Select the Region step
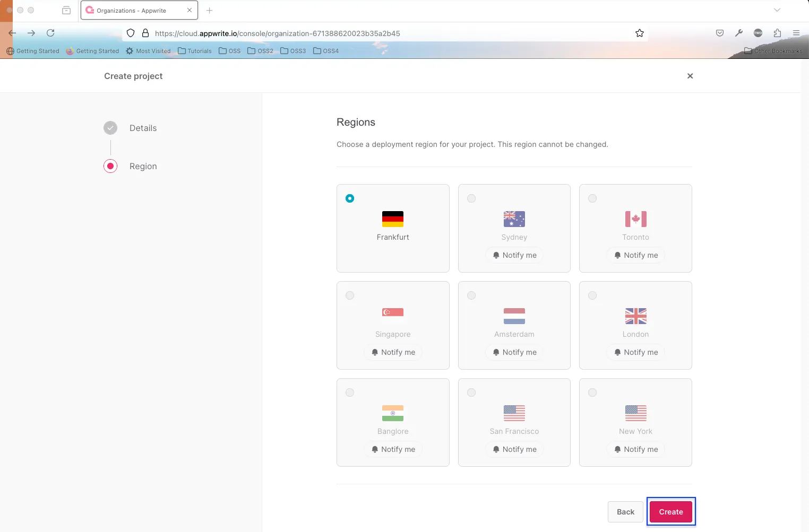Image resolution: width=809 pixels, height=532 pixels. coord(130,166)
